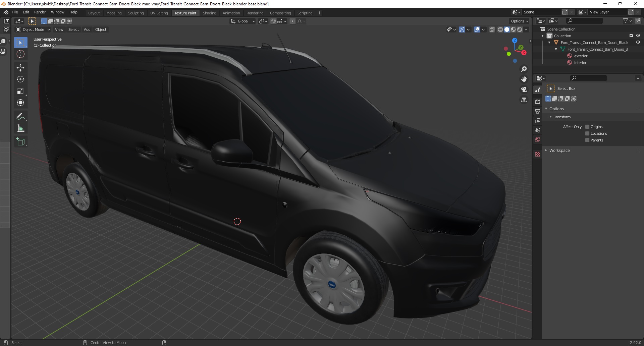Click the Blender logo menu icon
Screen dimensions: 644x346
point(6,12)
